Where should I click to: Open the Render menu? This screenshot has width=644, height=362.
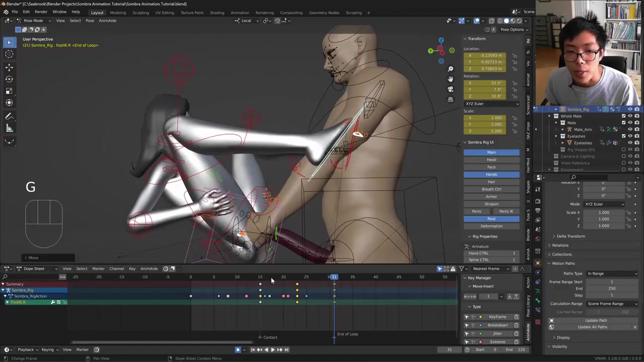click(x=41, y=12)
